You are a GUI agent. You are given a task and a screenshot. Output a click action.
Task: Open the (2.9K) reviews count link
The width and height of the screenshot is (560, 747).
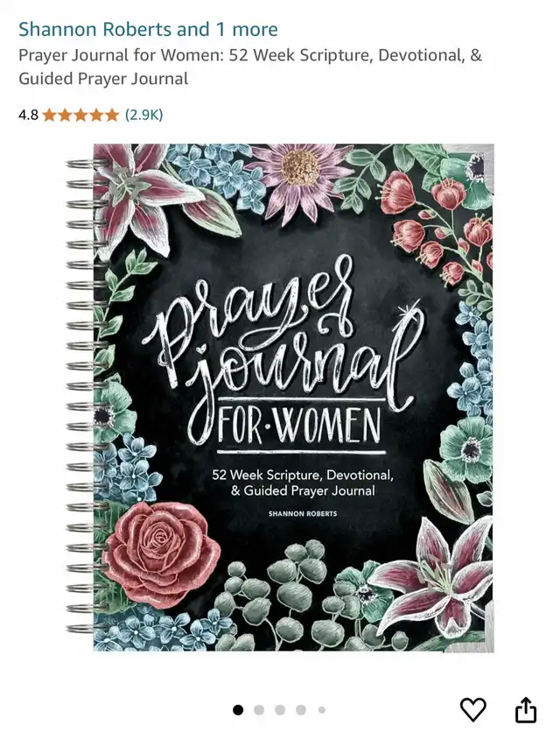(143, 115)
